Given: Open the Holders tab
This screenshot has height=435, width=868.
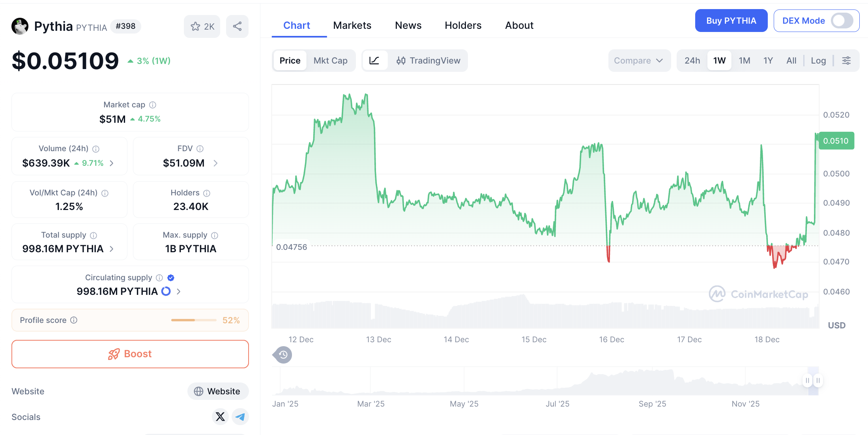Looking at the screenshot, I should pos(463,25).
